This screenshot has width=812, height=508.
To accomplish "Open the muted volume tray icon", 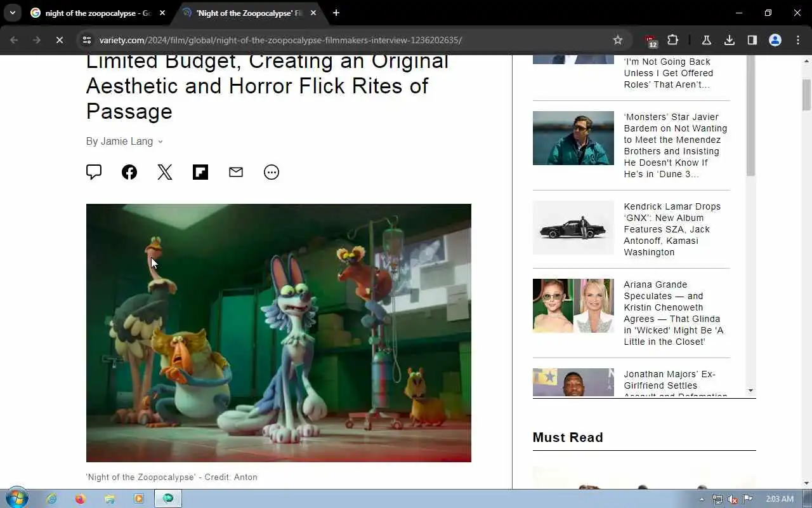I will pyautogui.click(x=733, y=499).
